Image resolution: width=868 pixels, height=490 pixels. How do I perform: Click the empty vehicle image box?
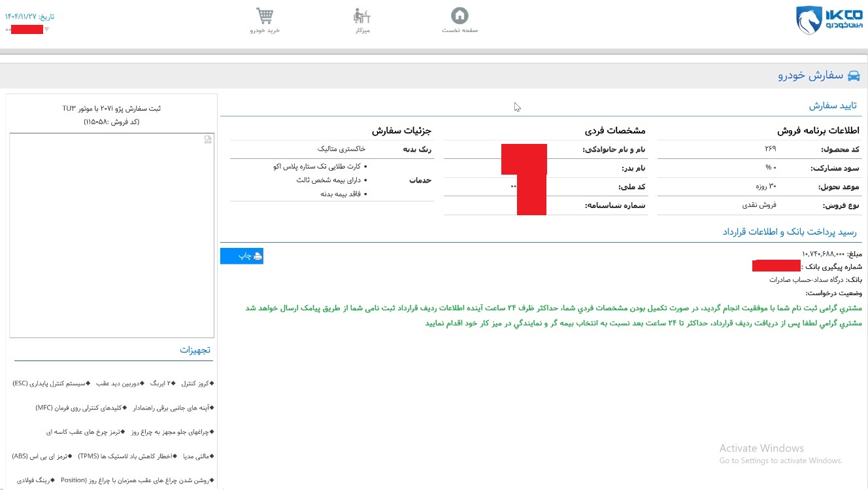tap(112, 236)
